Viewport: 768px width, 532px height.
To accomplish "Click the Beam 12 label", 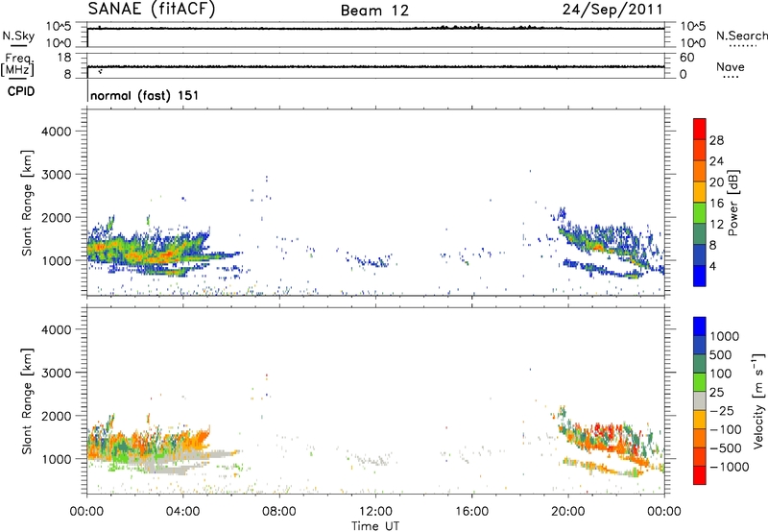I will (374, 11).
